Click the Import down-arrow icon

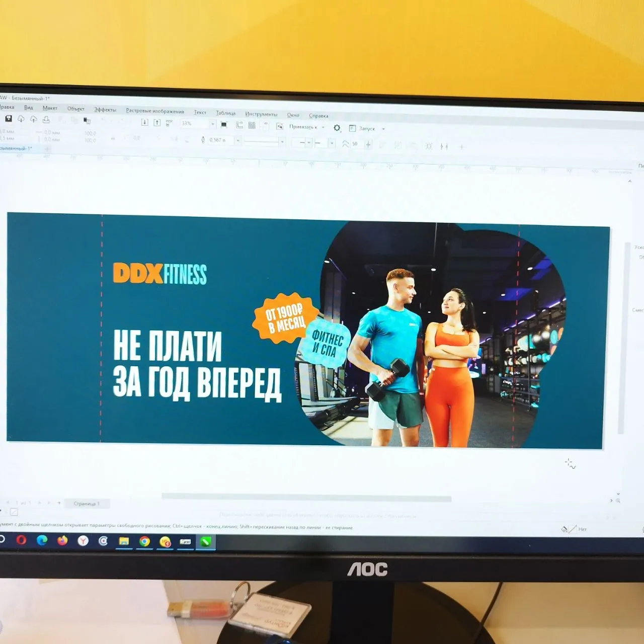(145, 122)
